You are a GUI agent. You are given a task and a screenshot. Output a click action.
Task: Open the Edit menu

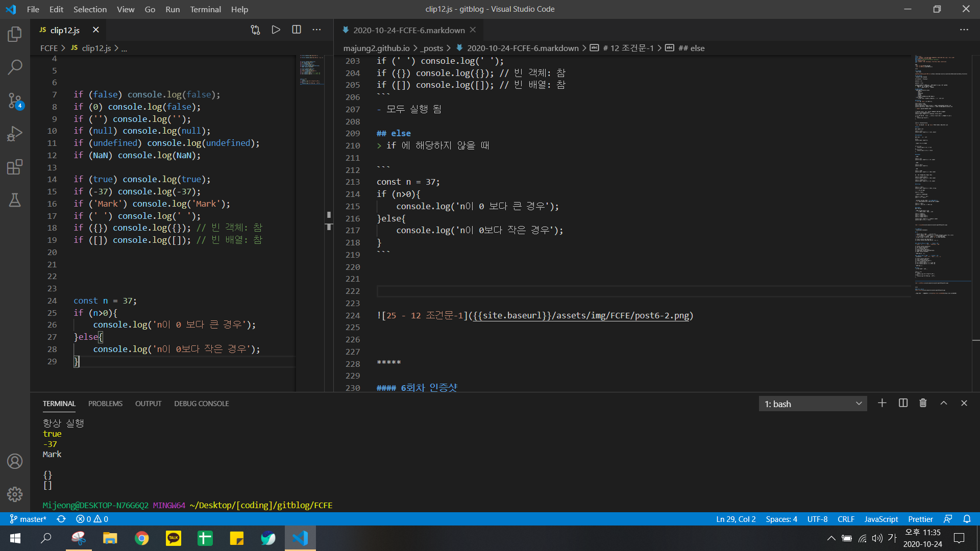click(56, 9)
